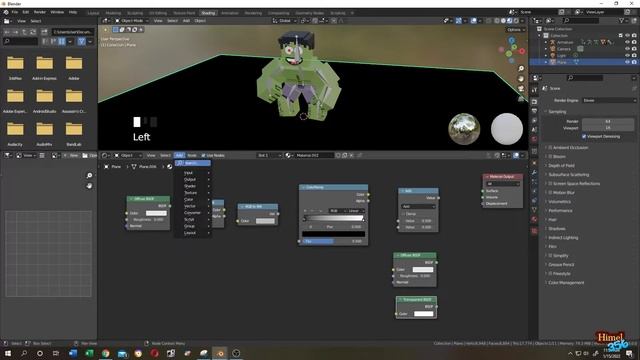Open the Tool properties tab icon
This screenshot has height=360, width=640.
pyautogui.click(x=534, y=90)
